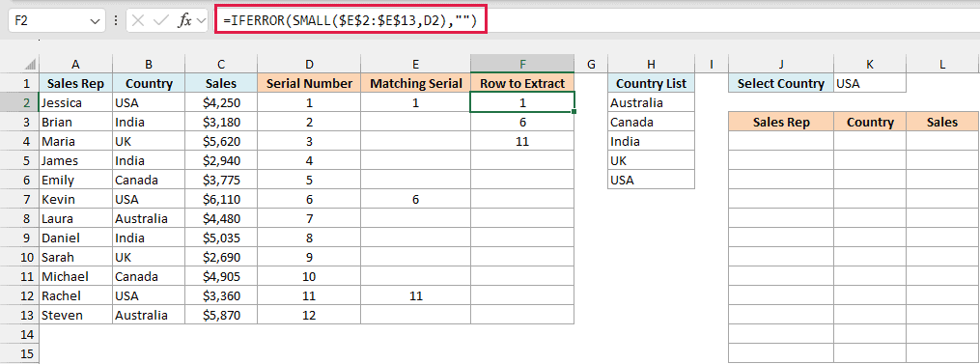Screen dimensions: 980x364
Task: Select column J header
Action: click(781, 64)
